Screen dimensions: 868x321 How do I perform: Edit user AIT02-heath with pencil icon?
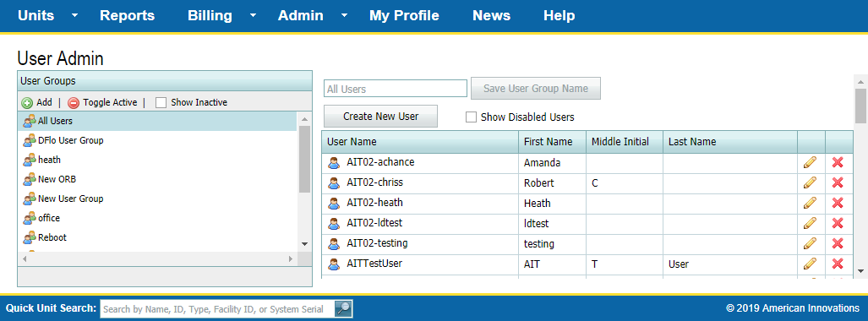[x=810, y=203]
